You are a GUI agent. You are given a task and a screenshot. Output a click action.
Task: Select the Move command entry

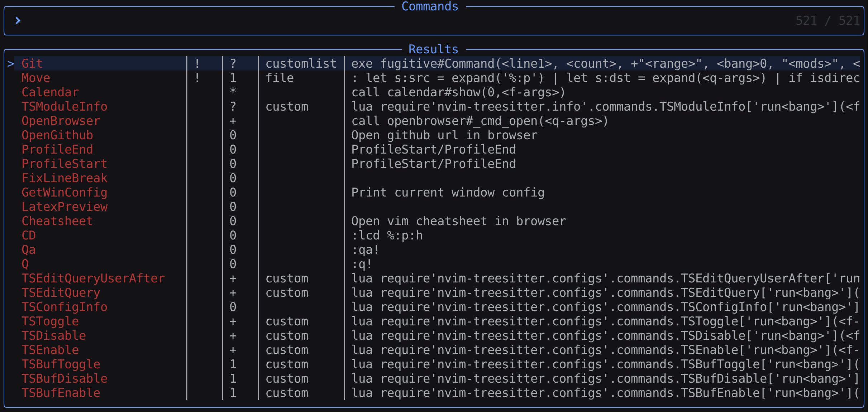[x=36, y=78]
